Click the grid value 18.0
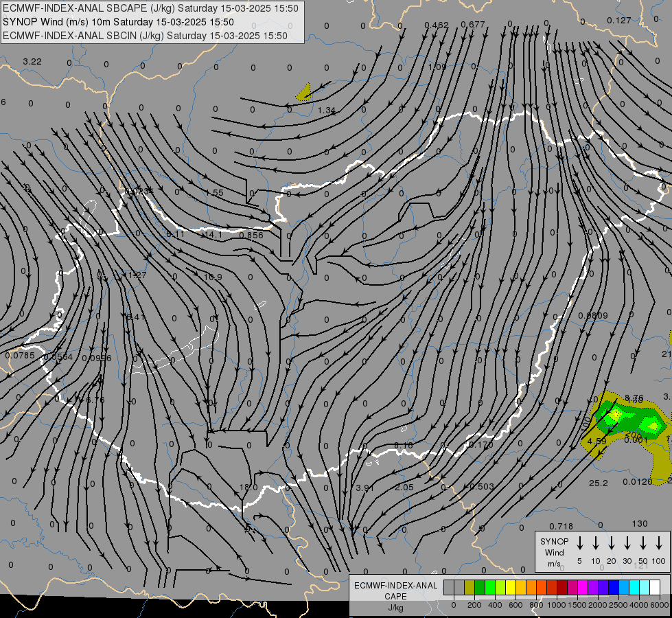The image size is (672, 618). point(248,488)
